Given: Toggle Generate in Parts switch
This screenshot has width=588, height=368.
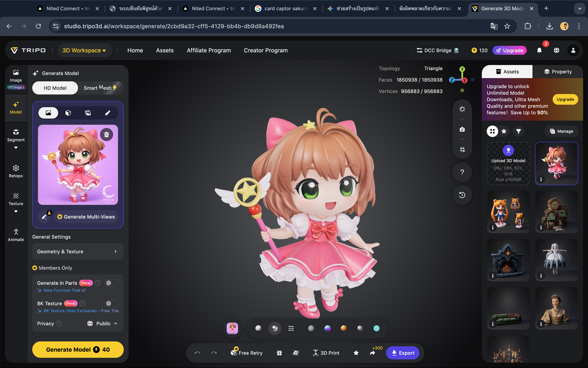Looking at the screenshot, I should click(112, 283).
